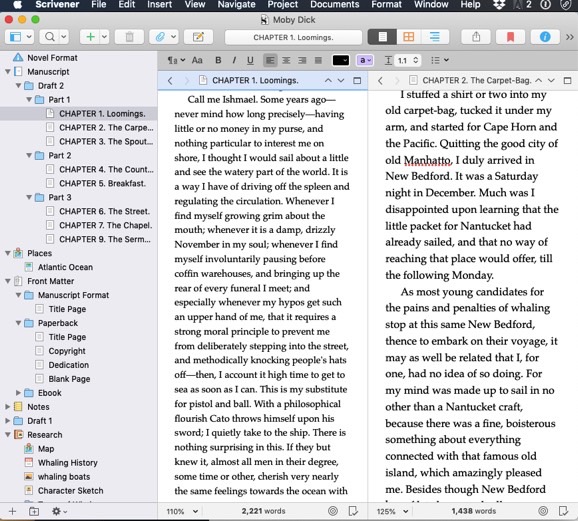578x521 pixels.
Task: Go to next document in left editor
Action: (341, 80)
